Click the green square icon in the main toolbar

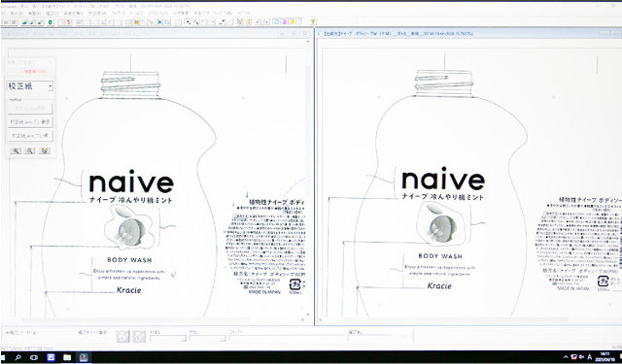51,22
